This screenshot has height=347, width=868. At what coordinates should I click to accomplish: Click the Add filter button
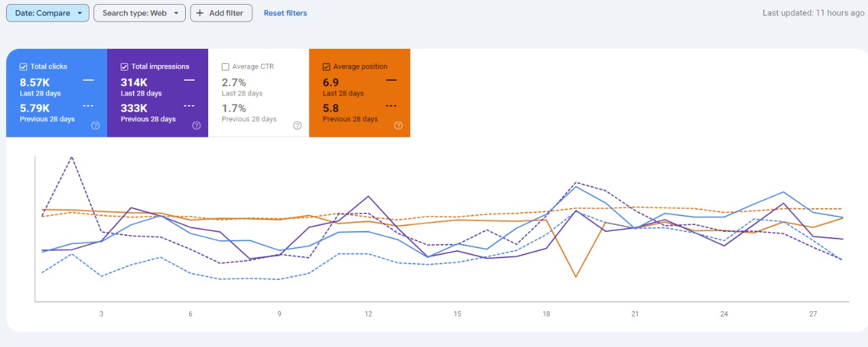(x=221, y=13)
